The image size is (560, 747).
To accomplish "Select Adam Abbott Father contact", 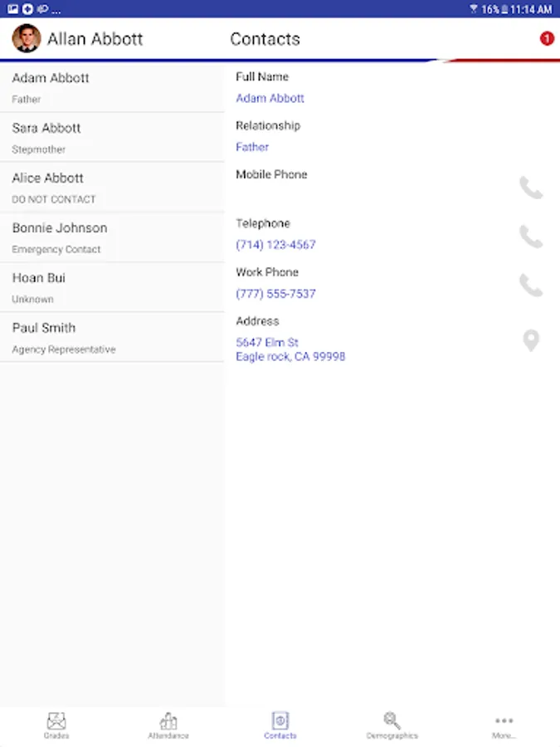I will point(112,88).
